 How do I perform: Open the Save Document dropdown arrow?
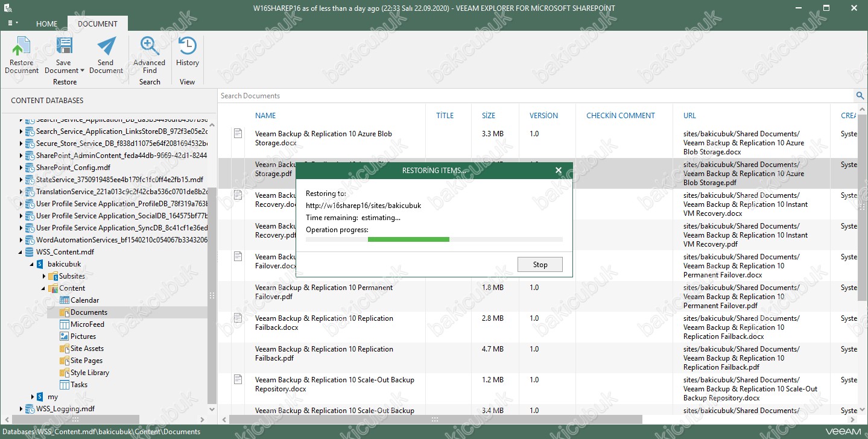click(x=82, y=71)
